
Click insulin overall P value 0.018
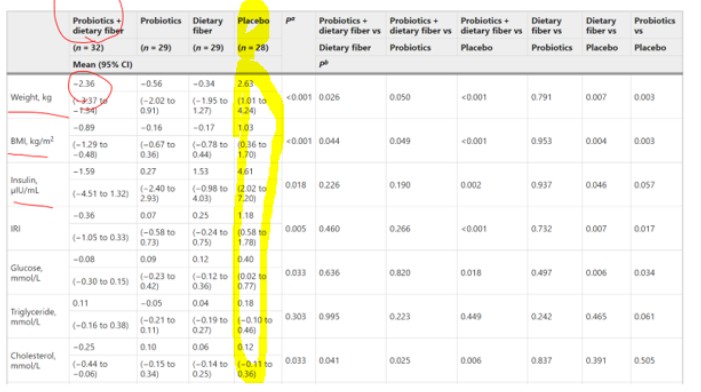click(x=296, y=185)
